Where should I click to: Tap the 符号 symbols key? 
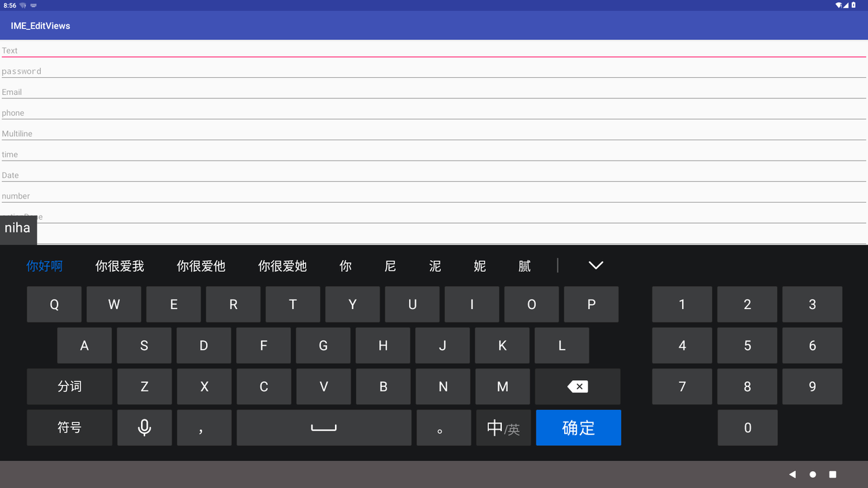(x=69, y=428)
